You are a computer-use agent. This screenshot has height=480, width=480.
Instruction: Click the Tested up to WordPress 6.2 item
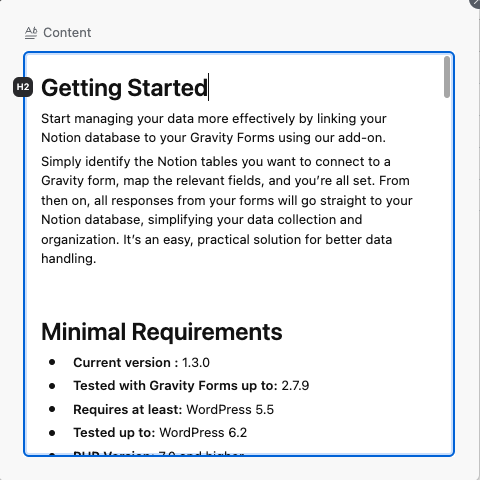(x=160, y=433)
